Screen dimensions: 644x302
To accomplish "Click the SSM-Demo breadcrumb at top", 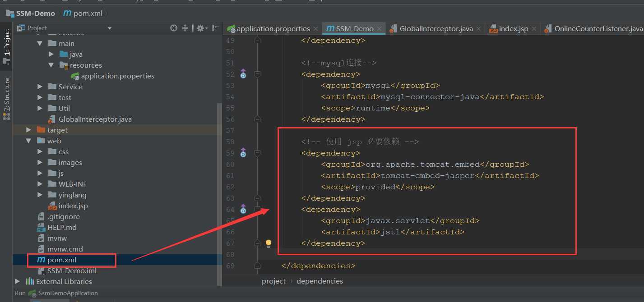I will pos(36,13).
